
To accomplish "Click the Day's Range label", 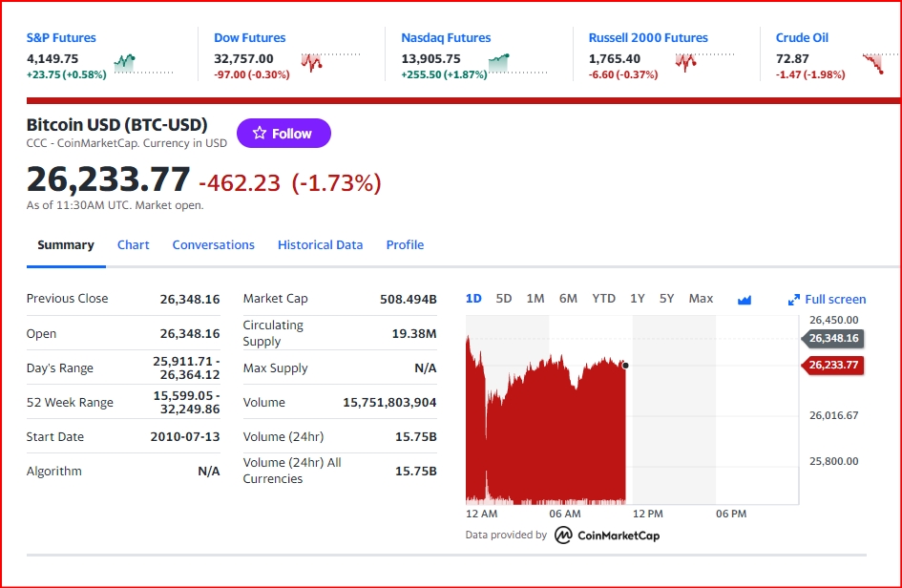I will [x=60, y=368].
